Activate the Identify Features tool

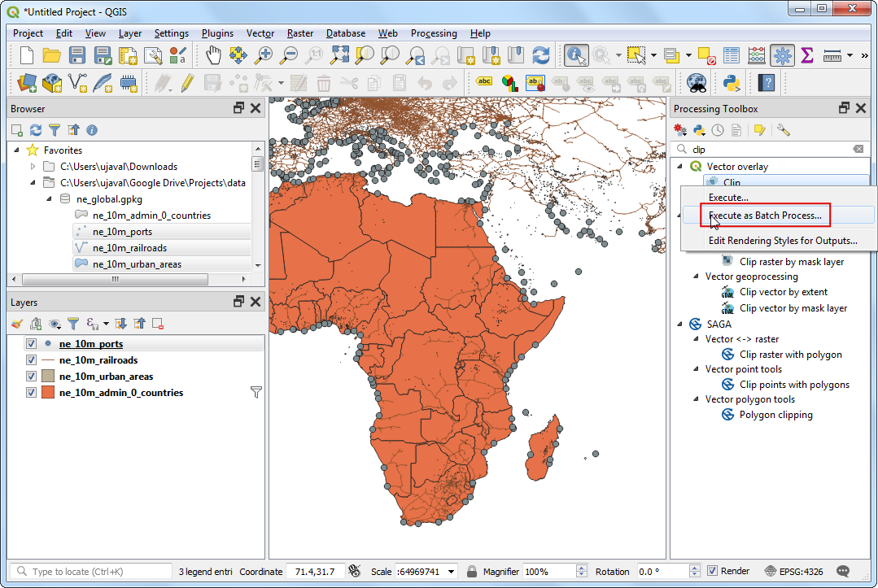(x=577, y=55)
